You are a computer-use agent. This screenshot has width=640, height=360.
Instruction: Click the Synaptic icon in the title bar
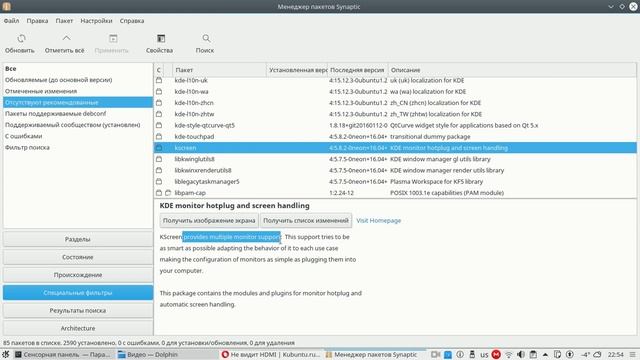click(x=7, y=6)
